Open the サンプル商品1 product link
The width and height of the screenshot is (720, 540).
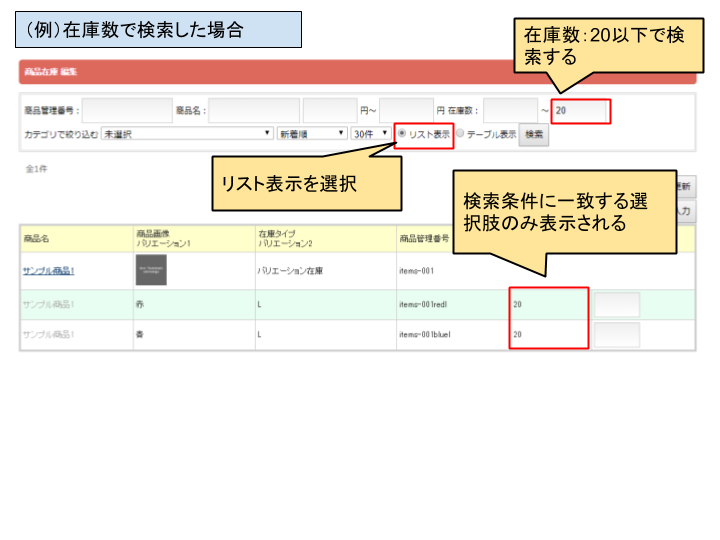(x=49, y=271)
